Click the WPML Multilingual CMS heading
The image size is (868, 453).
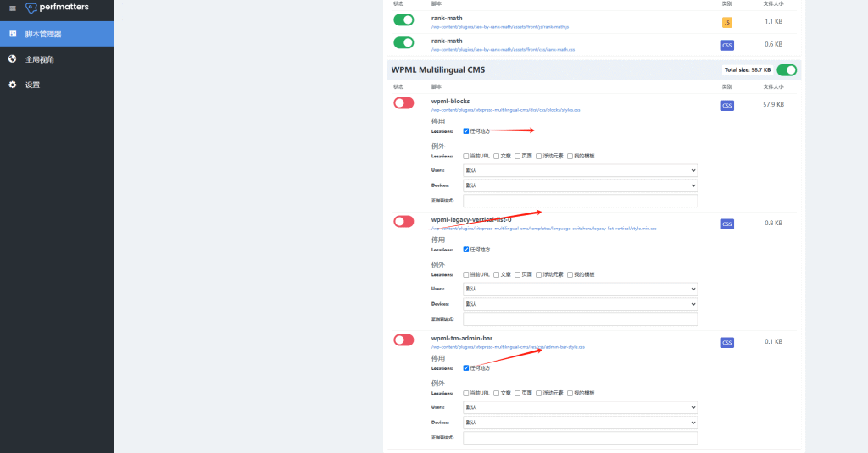438,69
